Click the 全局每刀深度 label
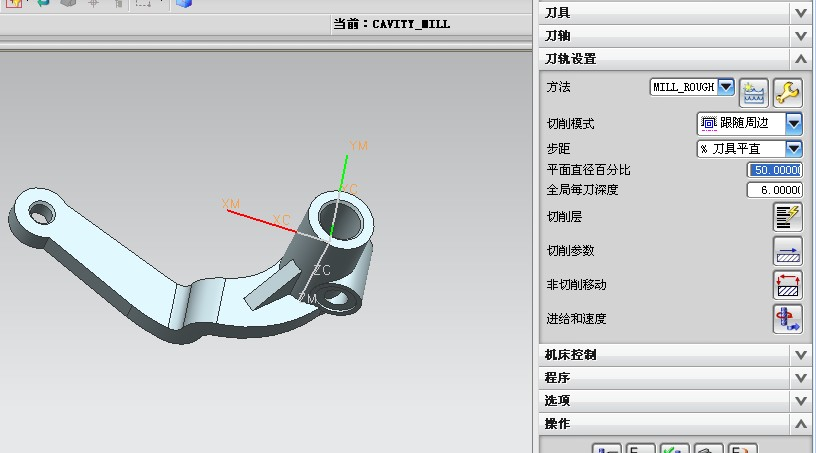Image resolution: width=816 pixels, height=453 pixels. click(582, 190)
